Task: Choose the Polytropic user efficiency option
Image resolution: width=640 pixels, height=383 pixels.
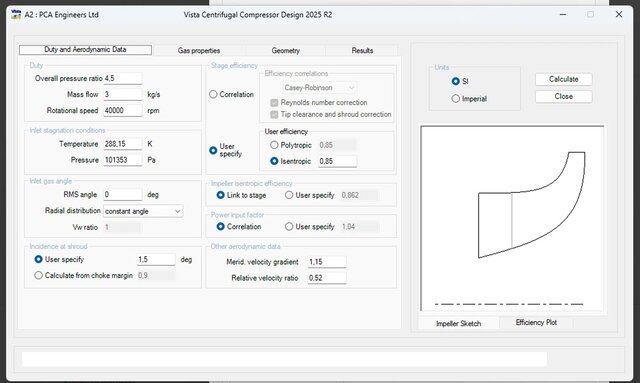Action: pos(274,145)
